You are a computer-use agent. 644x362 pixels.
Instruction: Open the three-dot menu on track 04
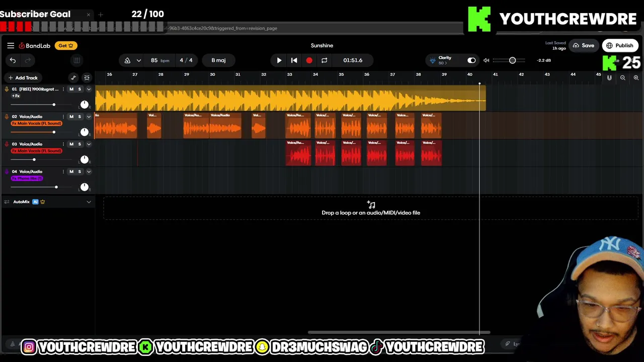coord(63,172)
